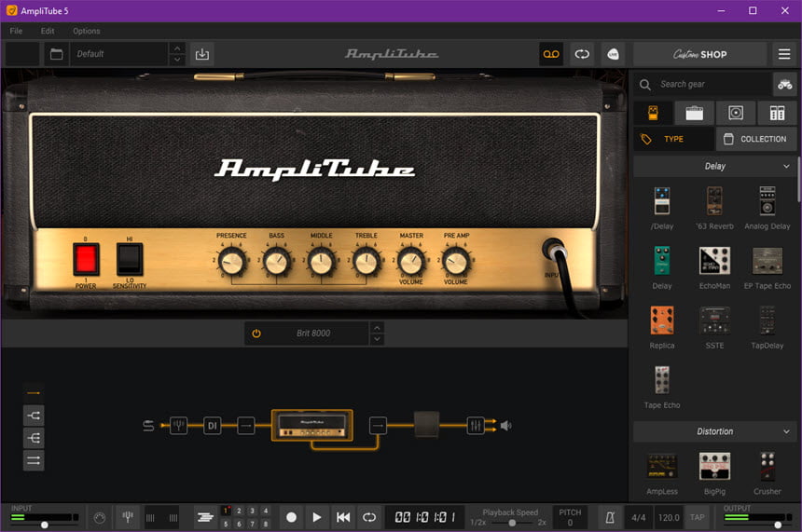Collapse the Delay gear section
The image size is (802, 532).
click(x=786, y=166)
